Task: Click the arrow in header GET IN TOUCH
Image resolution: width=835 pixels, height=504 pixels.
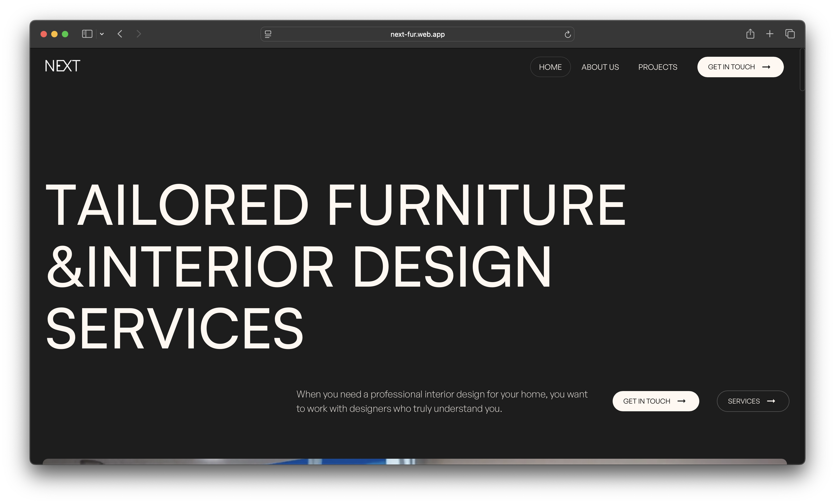Action: 766,67
